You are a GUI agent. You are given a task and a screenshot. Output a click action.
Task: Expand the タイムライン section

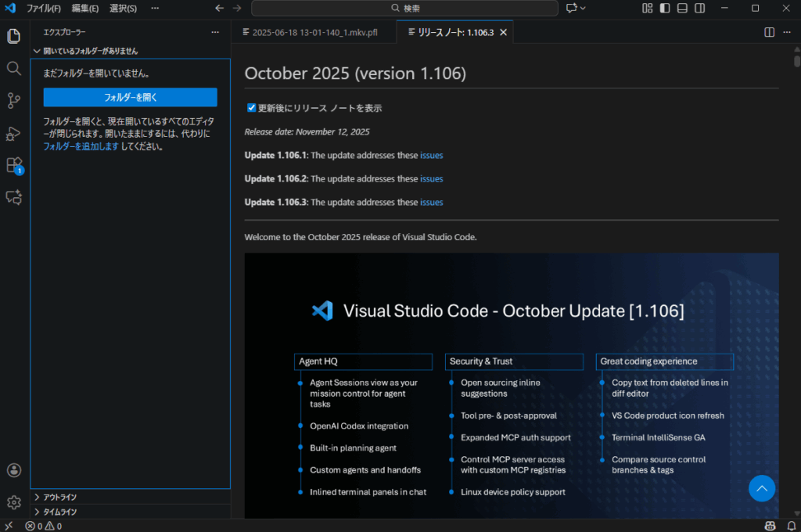(59, 512)
